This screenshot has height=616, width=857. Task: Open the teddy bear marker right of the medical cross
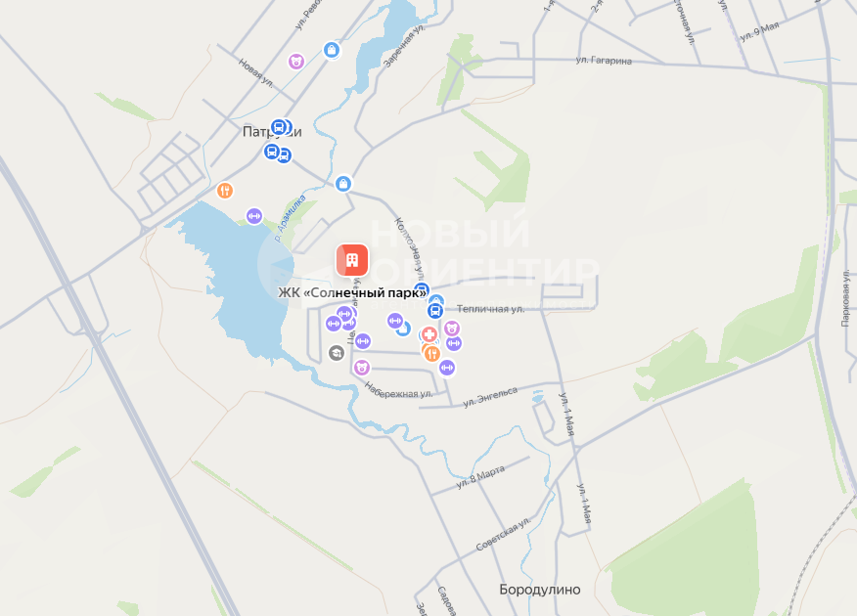point(451,329)
